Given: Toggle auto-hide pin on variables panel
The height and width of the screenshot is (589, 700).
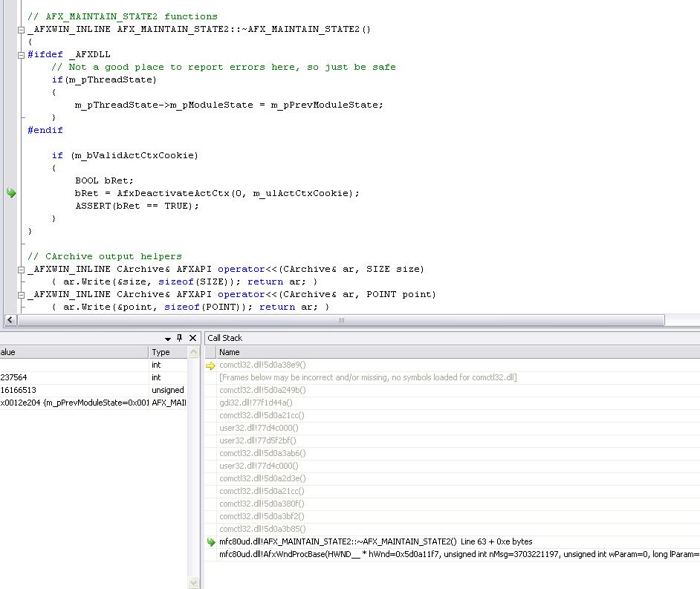Looking at the screenshot, I should tap(180, 338).
